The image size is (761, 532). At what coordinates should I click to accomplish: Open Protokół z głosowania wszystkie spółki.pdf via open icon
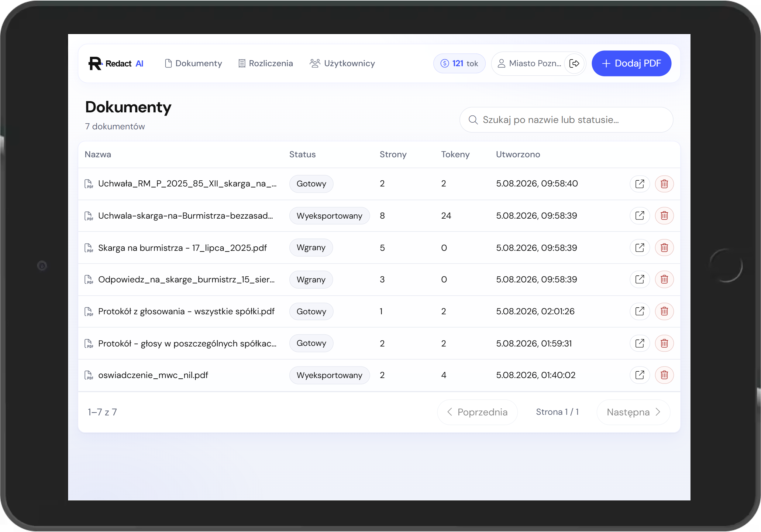tap(639, 311)
